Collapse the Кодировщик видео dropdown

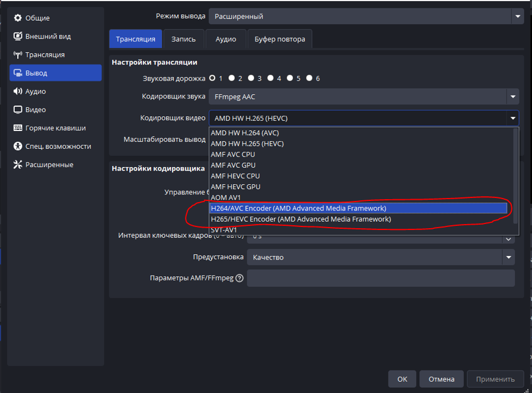click(x=364, y=118)
